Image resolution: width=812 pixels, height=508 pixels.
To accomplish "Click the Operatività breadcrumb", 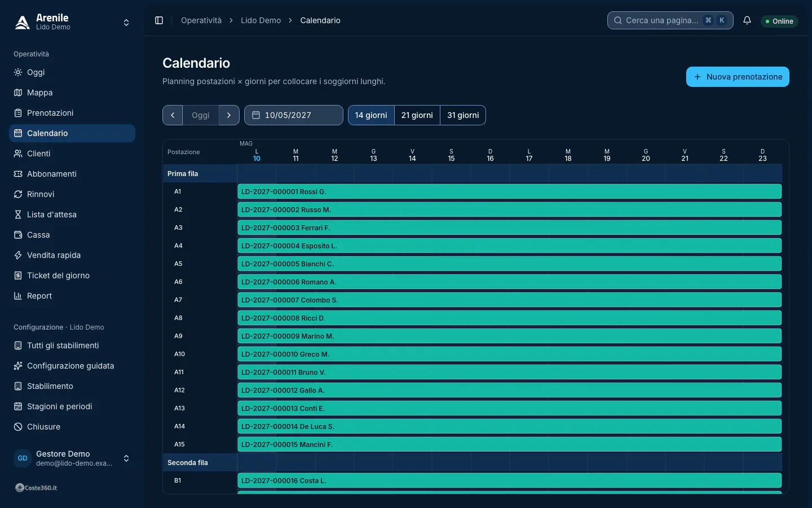I will coord(201,20).
